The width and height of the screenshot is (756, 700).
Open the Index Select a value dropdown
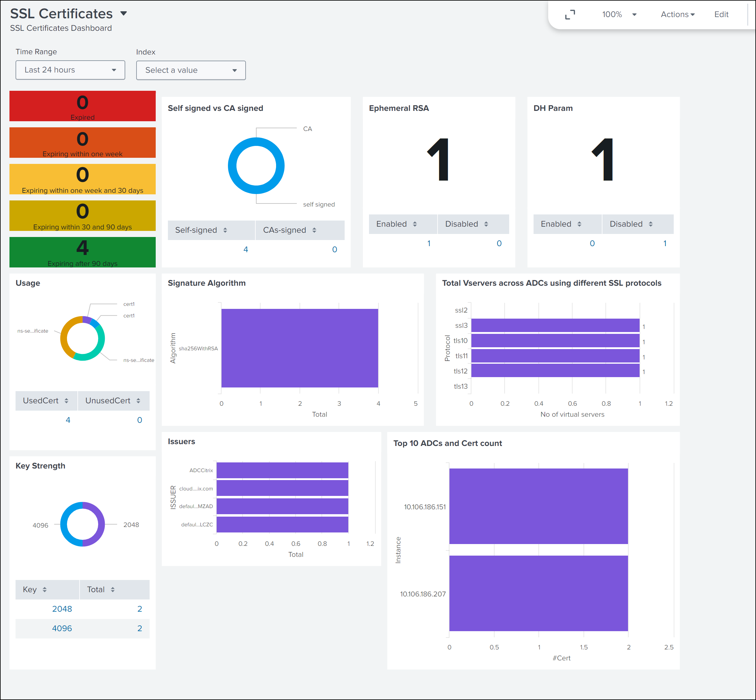(x=191, y=70)
